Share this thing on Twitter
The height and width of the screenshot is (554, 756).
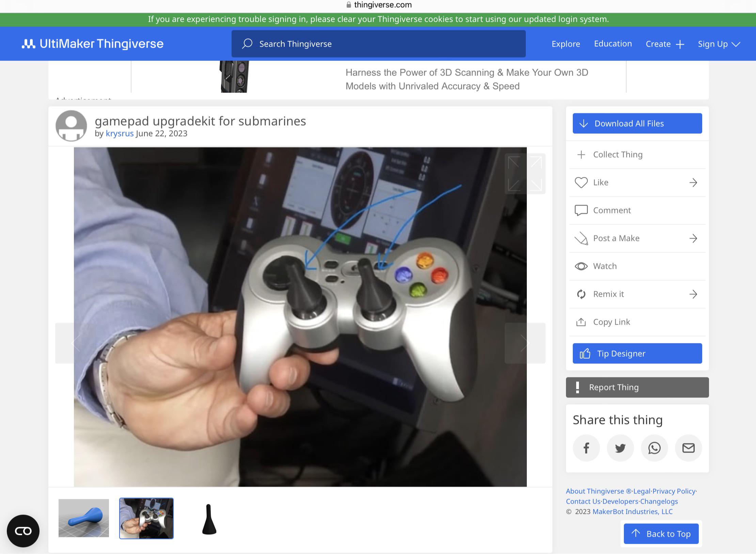[x=620, y=448]
